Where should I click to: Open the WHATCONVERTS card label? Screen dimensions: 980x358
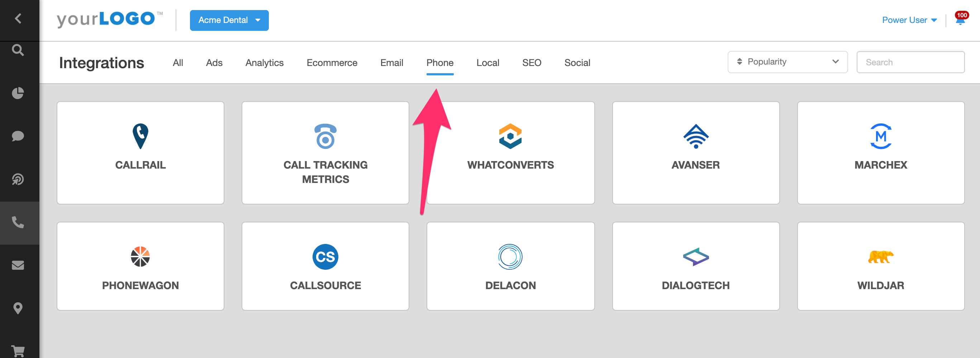pos(510,165)
